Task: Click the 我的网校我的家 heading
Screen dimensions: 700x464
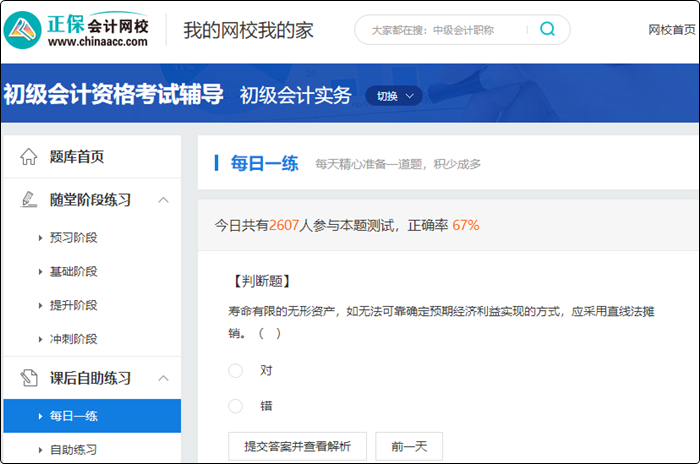Action: pos(249,30)
